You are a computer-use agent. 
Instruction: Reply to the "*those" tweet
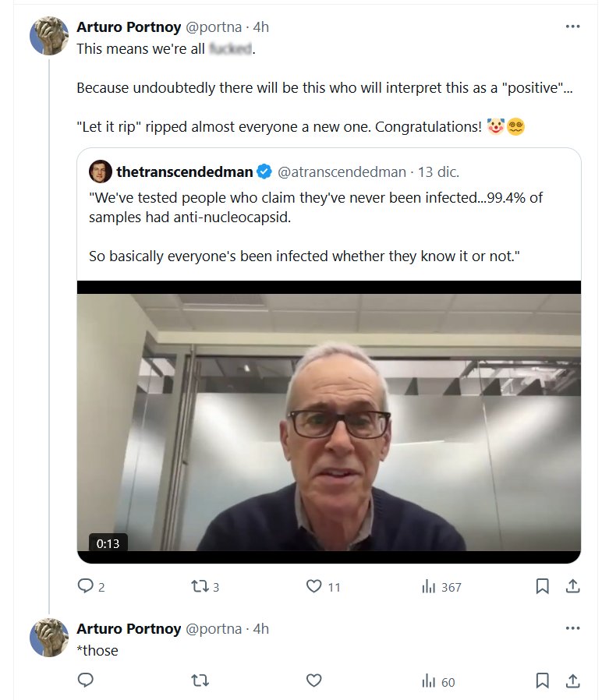(x=86, y=681)
